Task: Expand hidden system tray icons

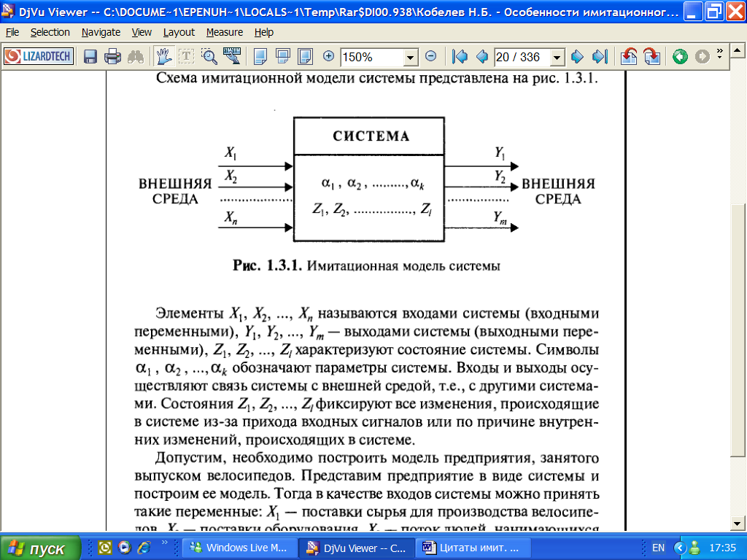Action: click(x=681, y=548)
